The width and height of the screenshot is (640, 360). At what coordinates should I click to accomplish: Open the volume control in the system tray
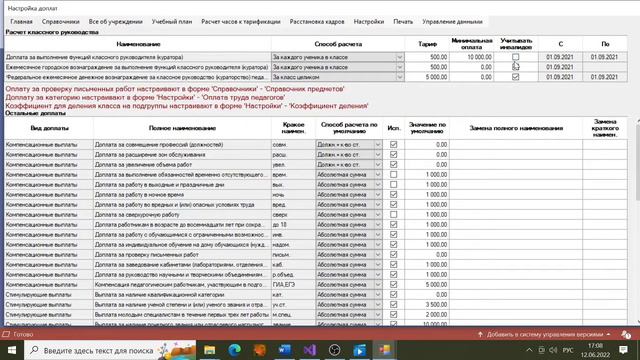coord(553,350)
